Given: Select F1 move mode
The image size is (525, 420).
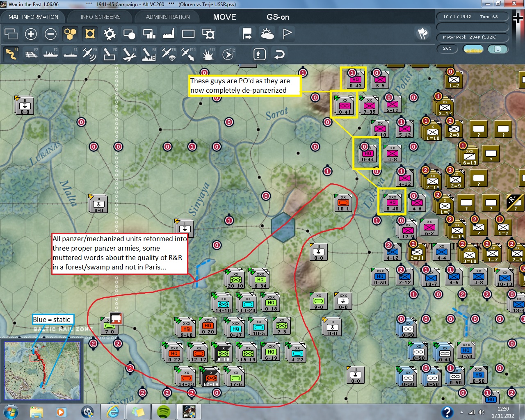Looking at the screenshot, I should (11, 54).
